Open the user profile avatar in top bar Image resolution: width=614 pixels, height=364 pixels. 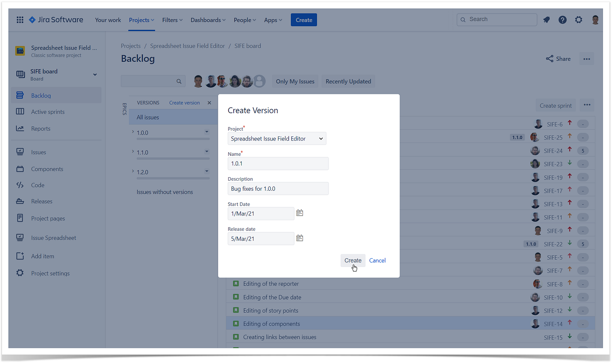[595, 20]
